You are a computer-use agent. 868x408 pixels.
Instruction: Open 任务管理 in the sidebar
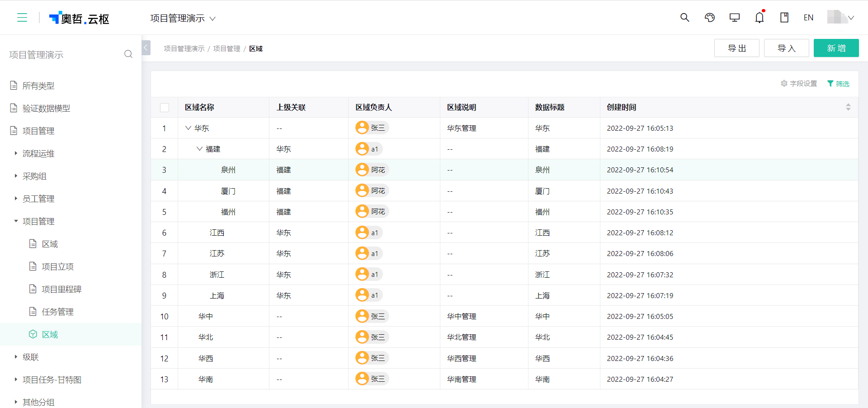pos(57,312)
